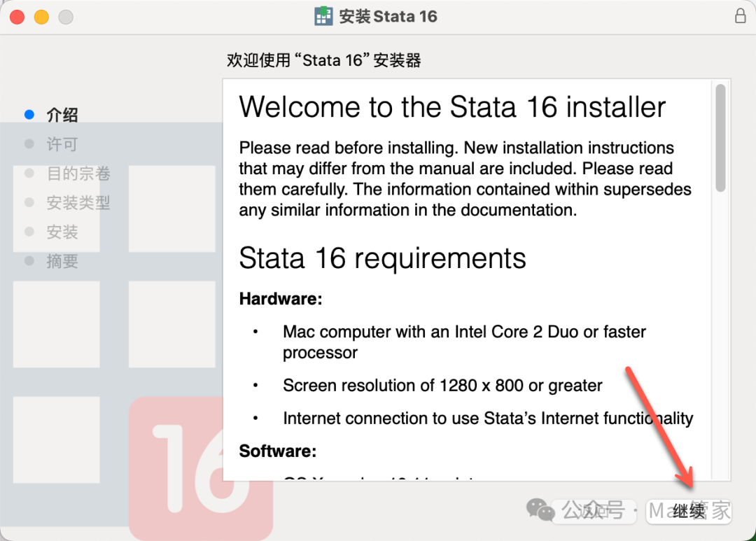Click the "Hardware:" section label

click(280, 299)
